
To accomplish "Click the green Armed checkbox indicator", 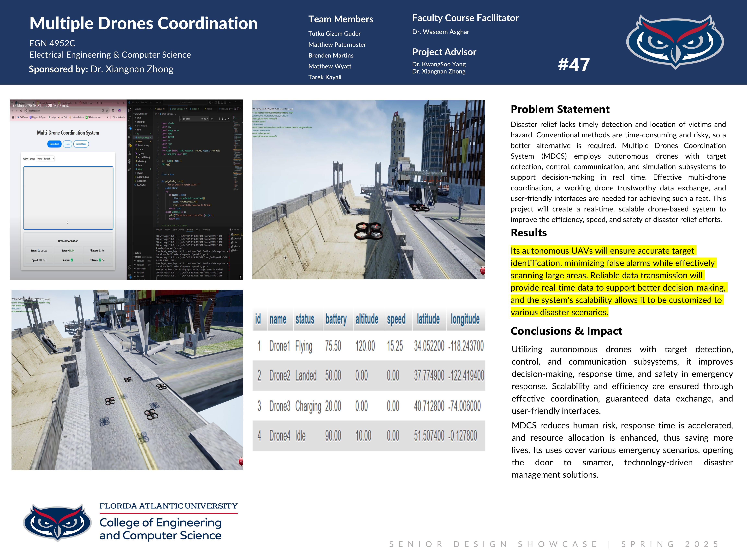I will (x=72, y=260).
